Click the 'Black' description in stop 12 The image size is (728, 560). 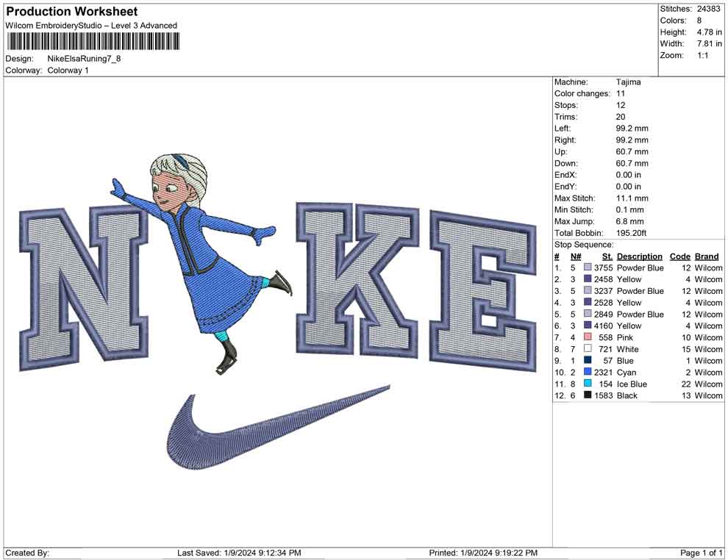point(627,395)
